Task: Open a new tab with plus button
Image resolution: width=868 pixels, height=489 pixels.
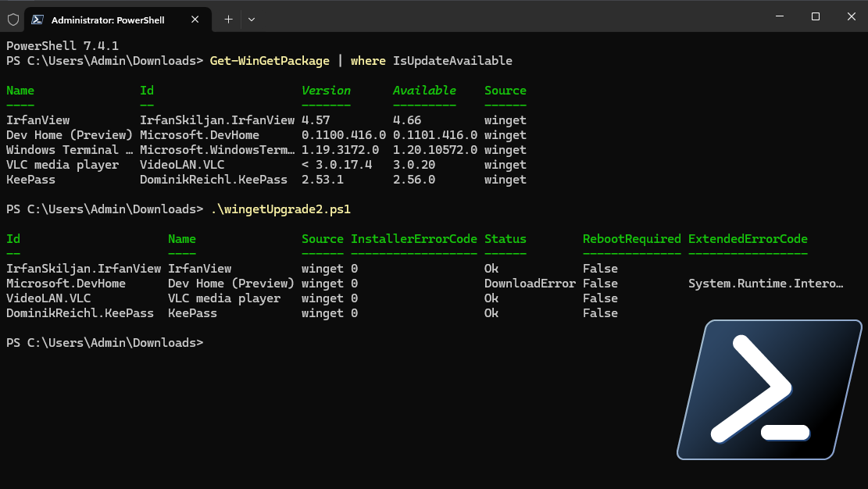Action: coord(228,20)
